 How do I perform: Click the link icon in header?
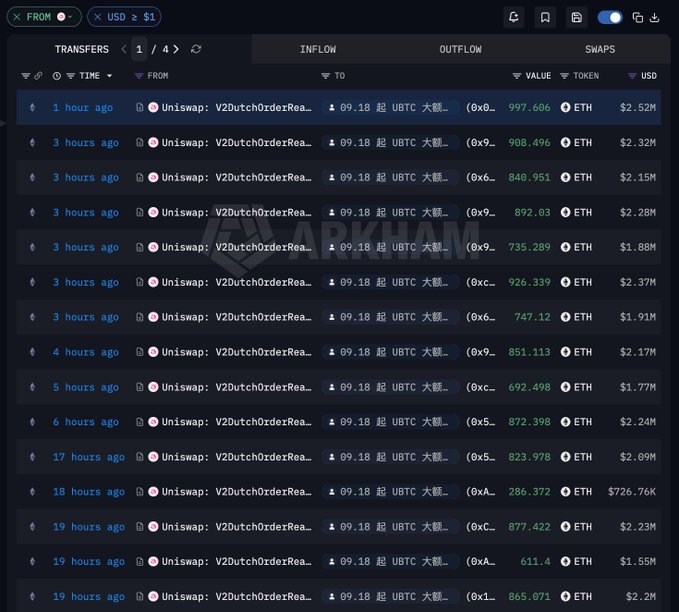coord(39,76)
